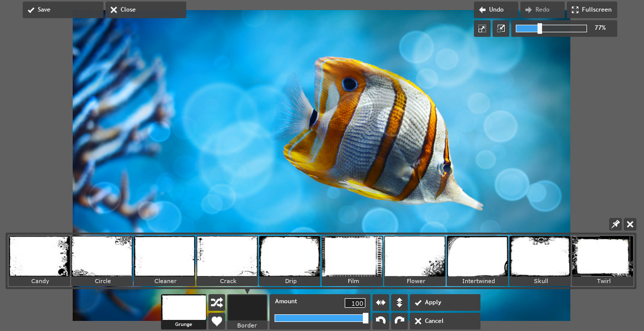
Task: Flip the border vertically
Action: [x=399, y=303]
